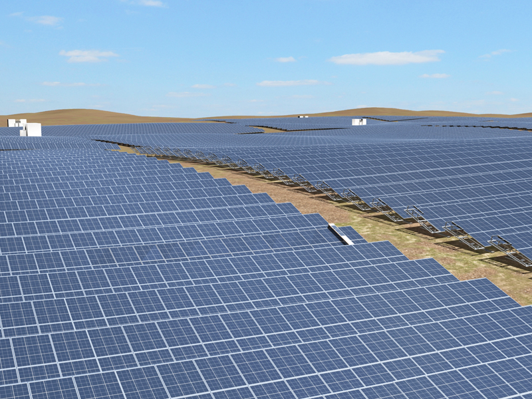The height and width of the screenshot is (399, 532).
Task: Click the tilted white object between panel rows
Action: point(340,234)
